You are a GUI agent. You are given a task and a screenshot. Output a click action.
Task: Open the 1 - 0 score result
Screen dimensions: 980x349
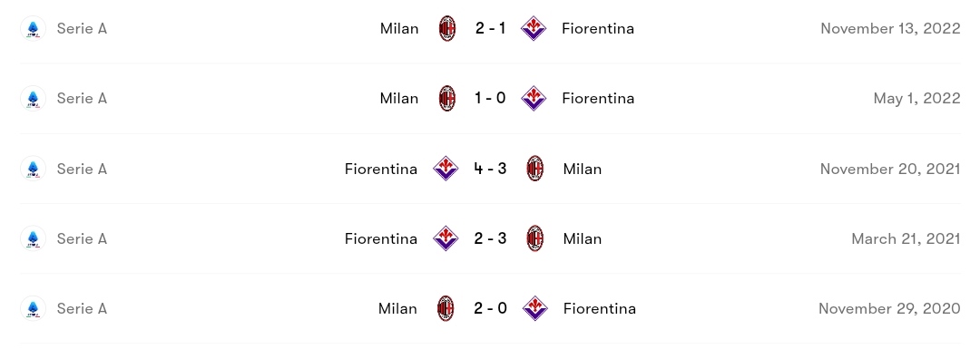pyautogui.click(x=490, y=99)
